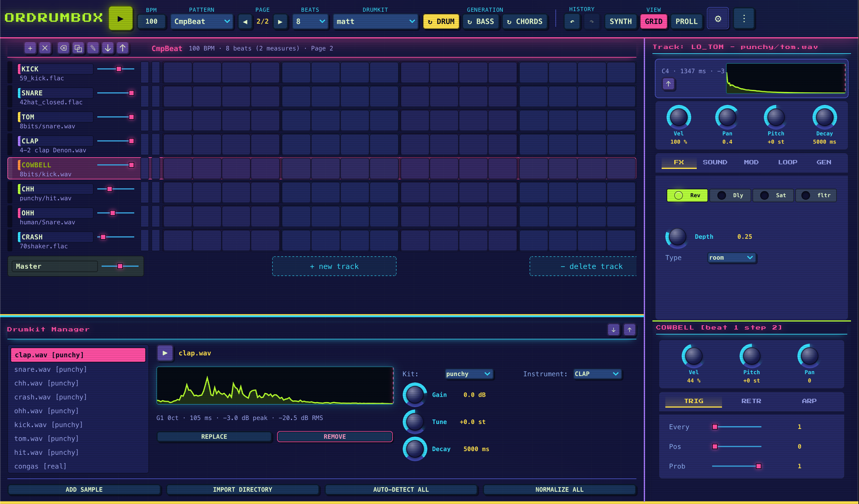Open settings gear icon
The height and width of the screenshot is (504, 859).
pos(718,18)
